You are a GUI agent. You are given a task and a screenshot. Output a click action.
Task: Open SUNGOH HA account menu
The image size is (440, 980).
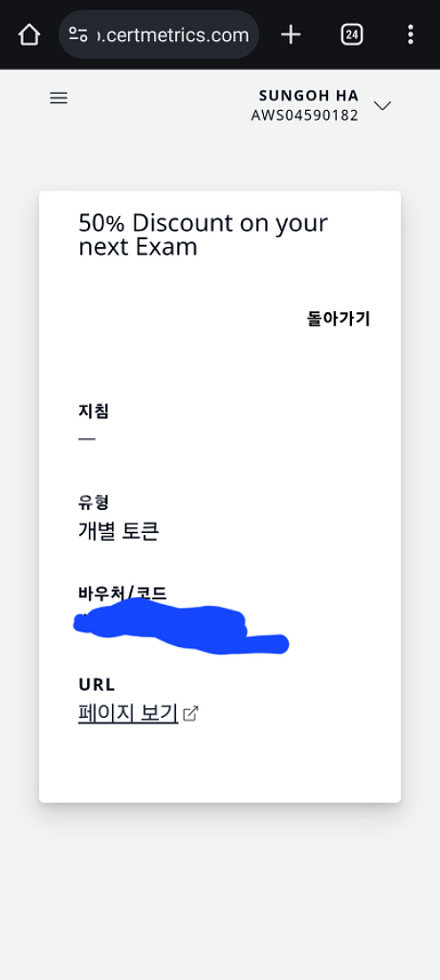pos(309,96)
